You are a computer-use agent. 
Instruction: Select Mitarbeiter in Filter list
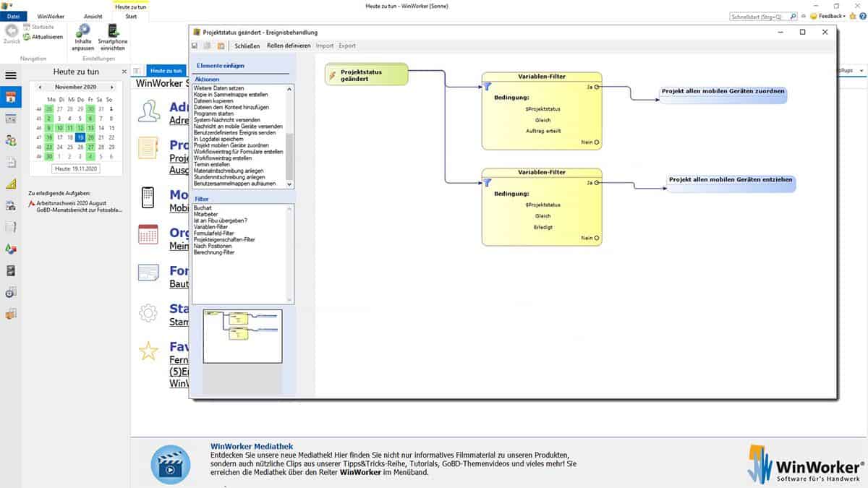click(x=205, y=215)
